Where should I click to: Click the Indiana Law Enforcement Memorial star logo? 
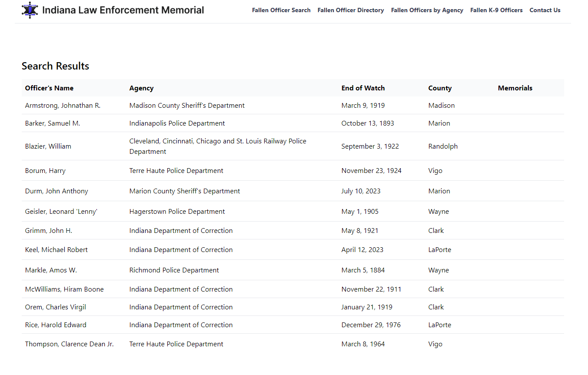click(30, 10)
